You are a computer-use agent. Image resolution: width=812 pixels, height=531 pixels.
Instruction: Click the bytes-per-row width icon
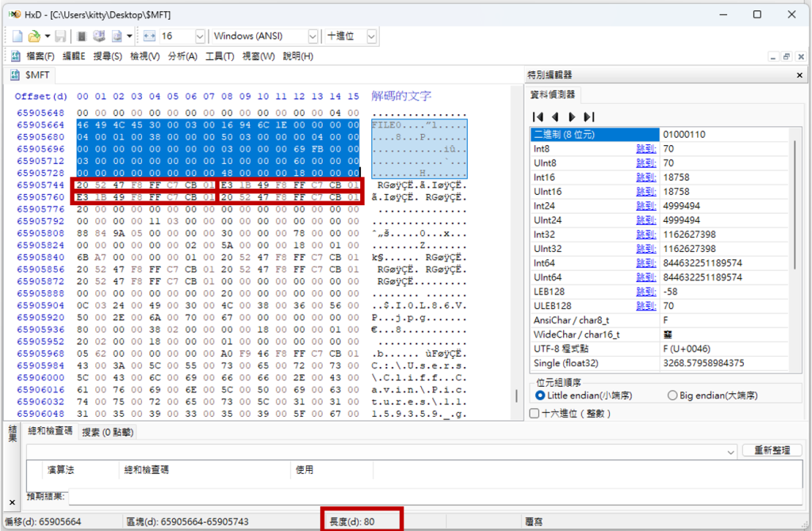pos(149,36)
